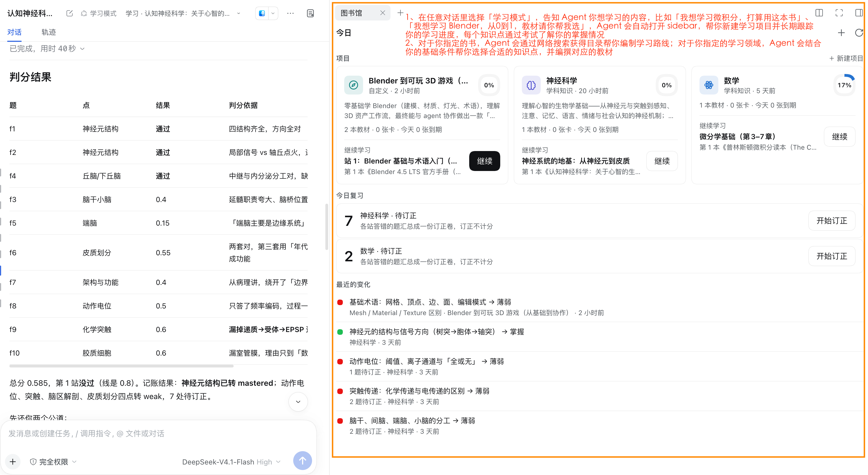Click the message input field
This screenshot has width=868, height=475.
(x=158, y=433)
